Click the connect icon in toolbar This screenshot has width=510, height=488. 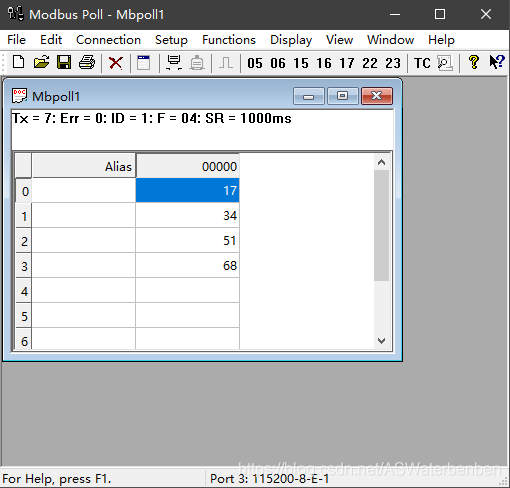(174, 63)
